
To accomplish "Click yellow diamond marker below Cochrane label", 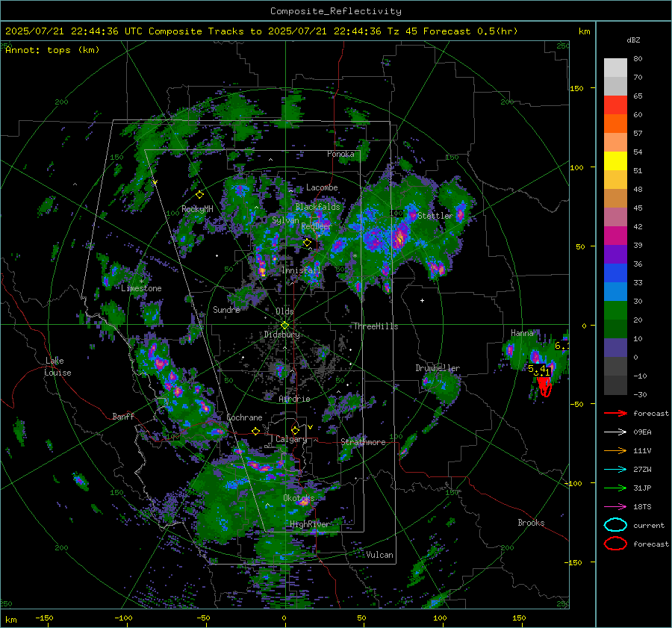I will pos(256,431).
